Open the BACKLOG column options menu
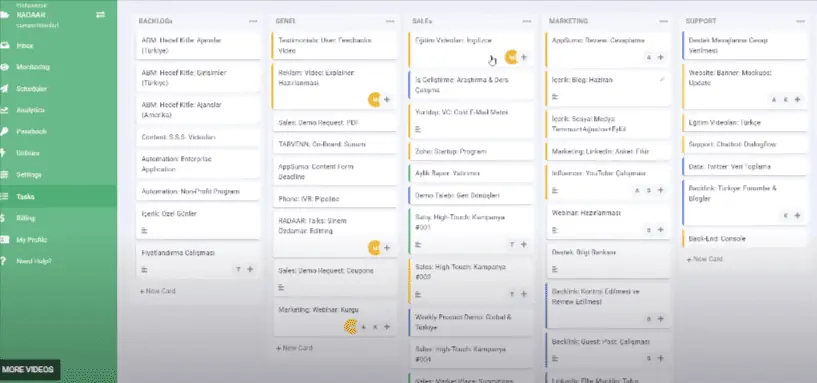 pyautogui.click(x=253, y=21)
